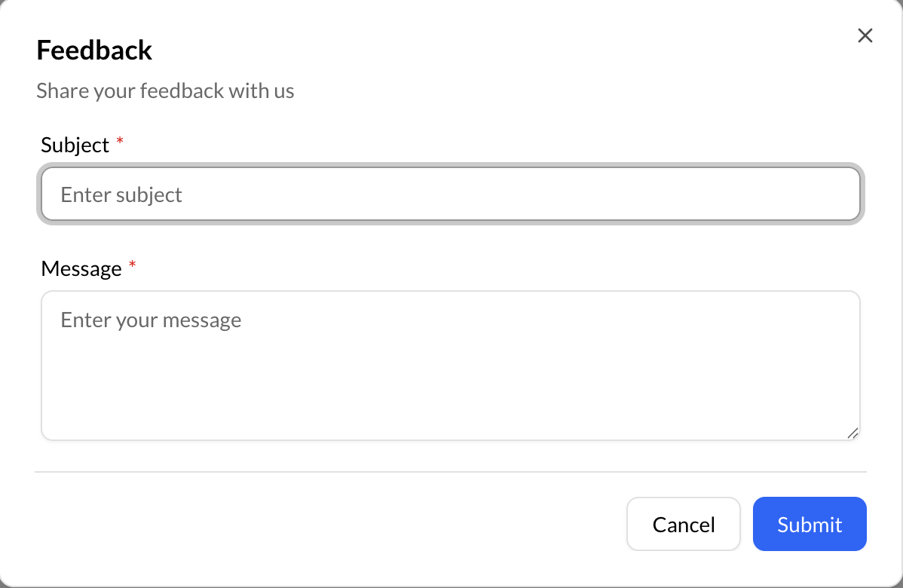Click the 'Enter your message' placeholder

[150, 320]
